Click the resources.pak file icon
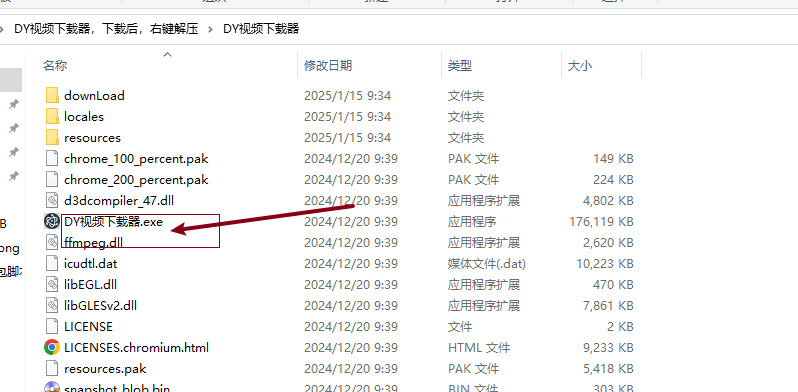Screen dimensions: 798x392 [52, 369]
